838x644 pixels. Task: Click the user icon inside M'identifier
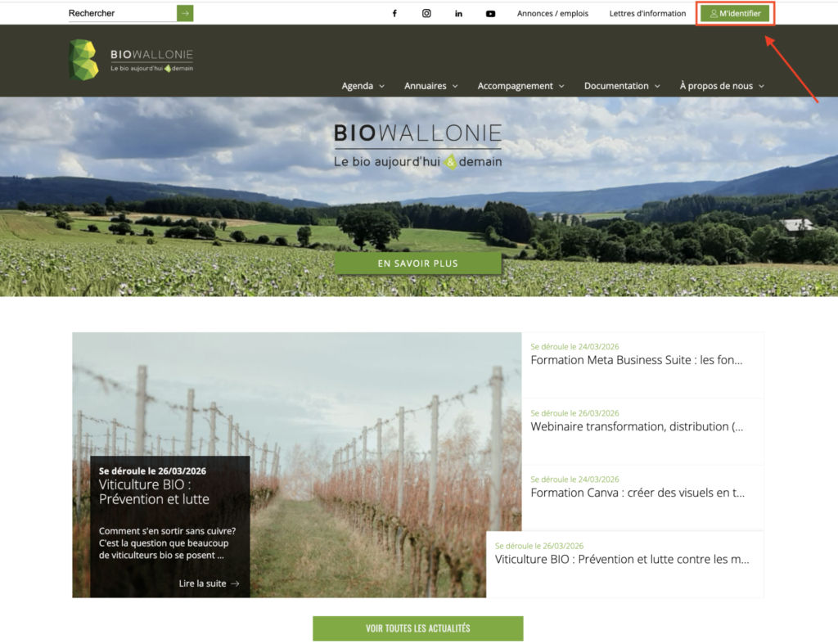(x=714, y=13)
